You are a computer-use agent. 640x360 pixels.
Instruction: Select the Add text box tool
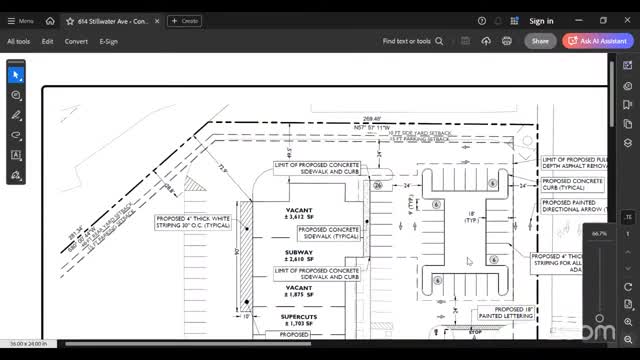pos(16,155)
